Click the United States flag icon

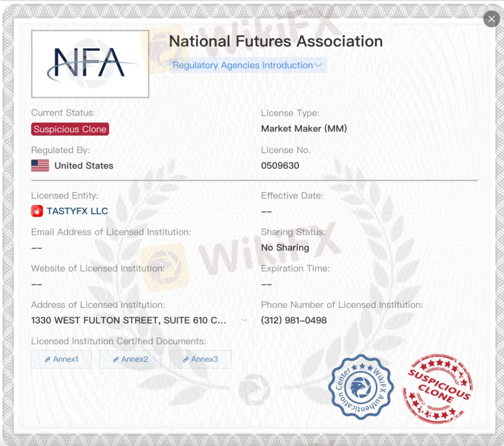point(40,165)
